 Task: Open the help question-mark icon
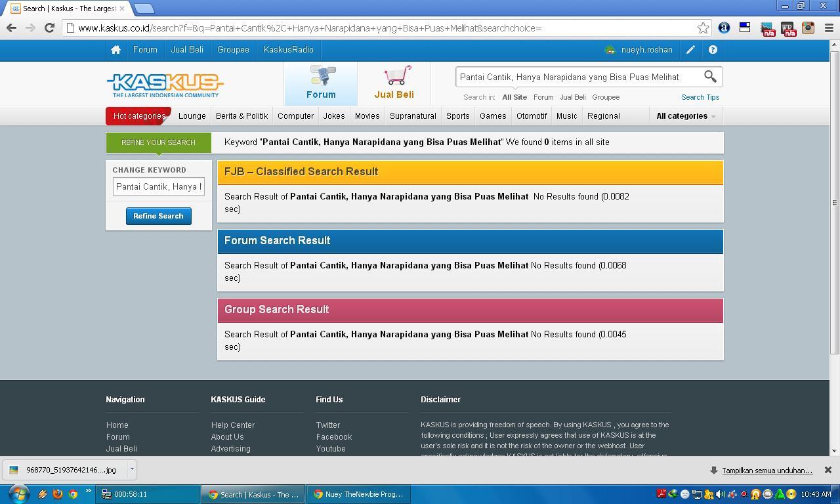click(713, 50)
